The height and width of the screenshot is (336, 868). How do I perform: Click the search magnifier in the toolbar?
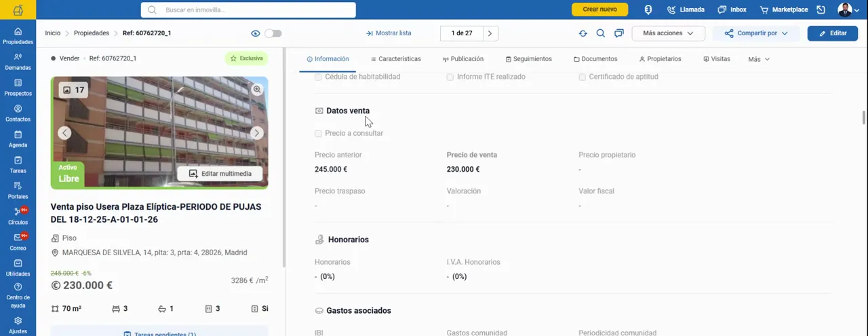pyautogui.click(x=601, y=33)
